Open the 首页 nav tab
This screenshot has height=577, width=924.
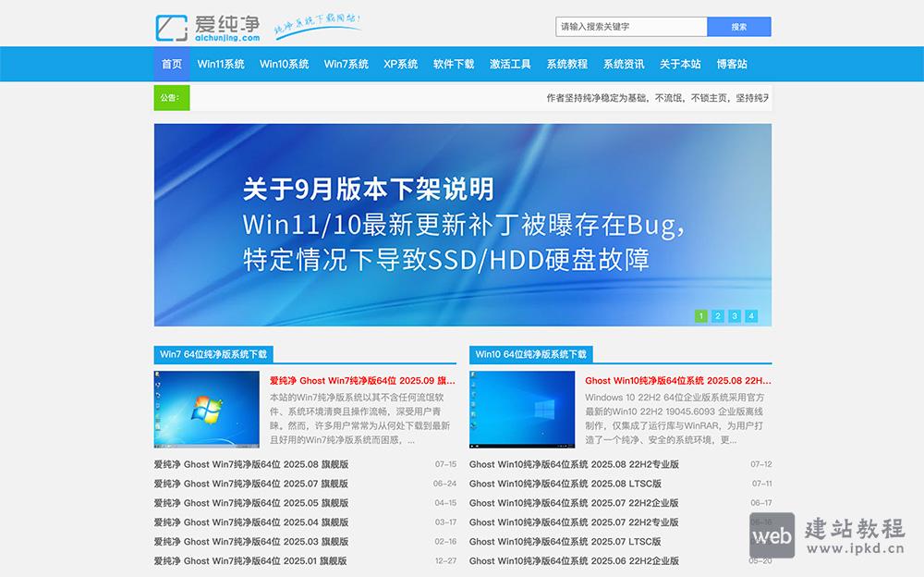pos(172,64)
